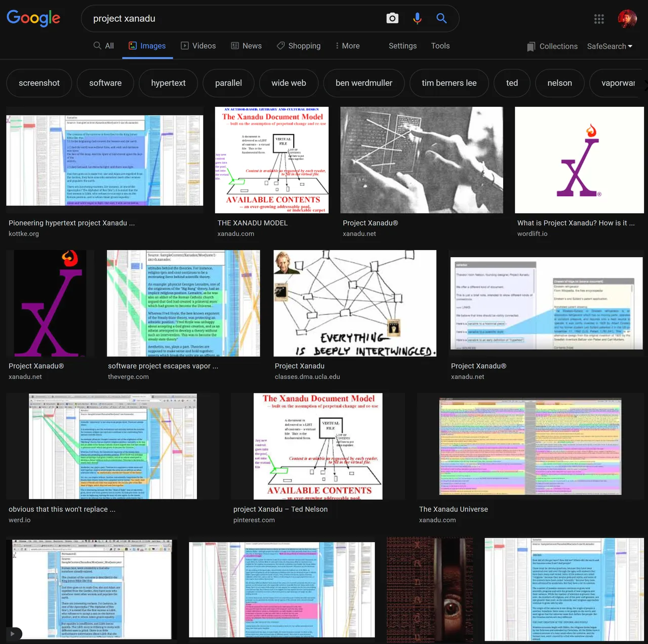Open the Google apps grid
The width and height of the screenshot is (648, 644).
pos(599,19)
